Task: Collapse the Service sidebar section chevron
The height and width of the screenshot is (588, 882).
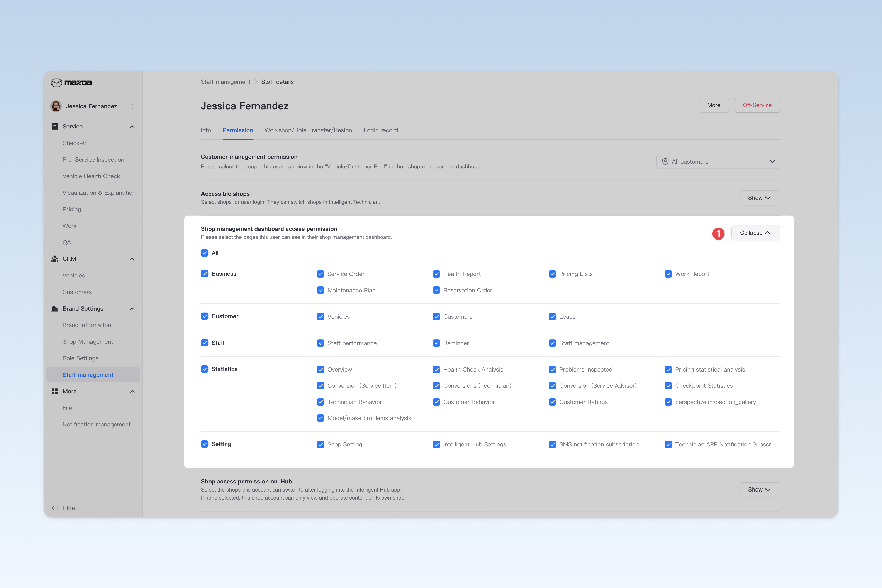Action: 132,127
